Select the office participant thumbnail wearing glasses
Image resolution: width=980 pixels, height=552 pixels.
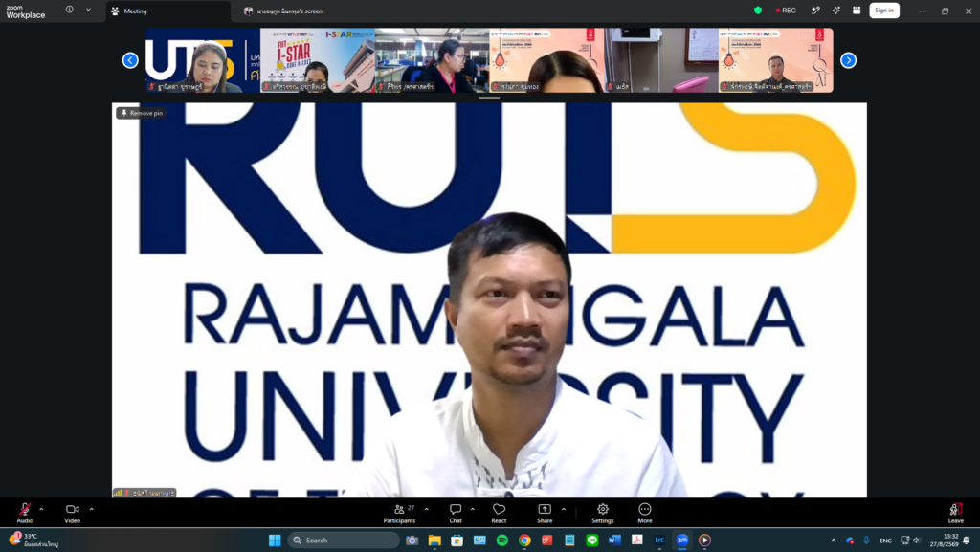click(x=432, y=60)
